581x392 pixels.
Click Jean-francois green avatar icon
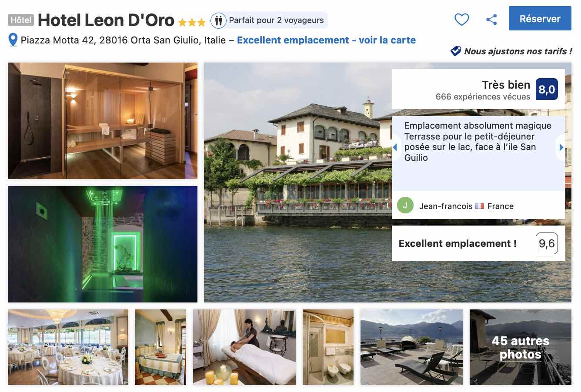click(x=405, y=206)
